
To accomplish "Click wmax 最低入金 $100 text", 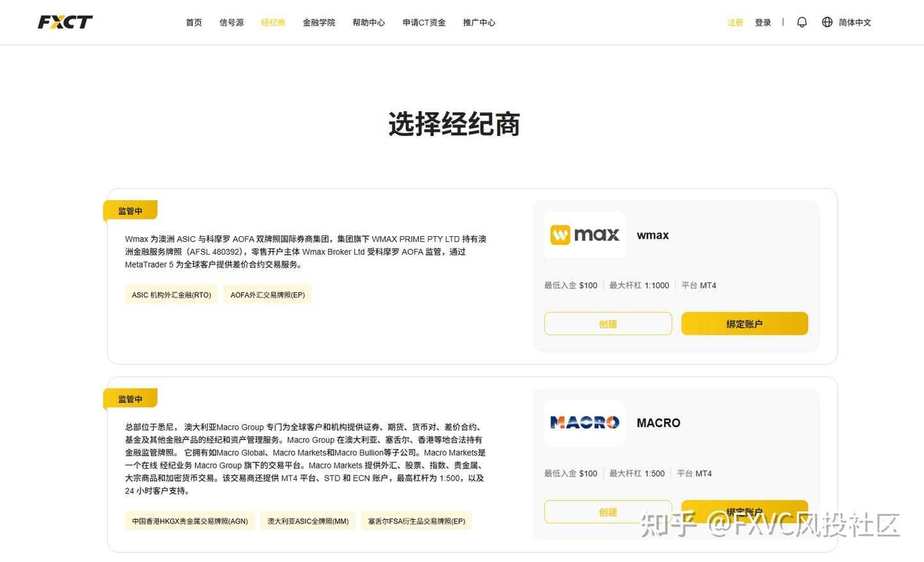I will (570, 285).
